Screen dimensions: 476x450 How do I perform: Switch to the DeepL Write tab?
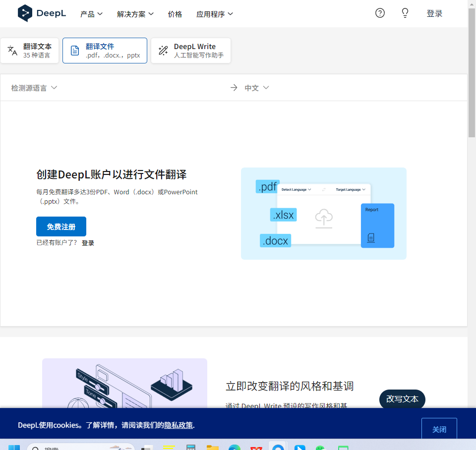click(x=191, y=51)
